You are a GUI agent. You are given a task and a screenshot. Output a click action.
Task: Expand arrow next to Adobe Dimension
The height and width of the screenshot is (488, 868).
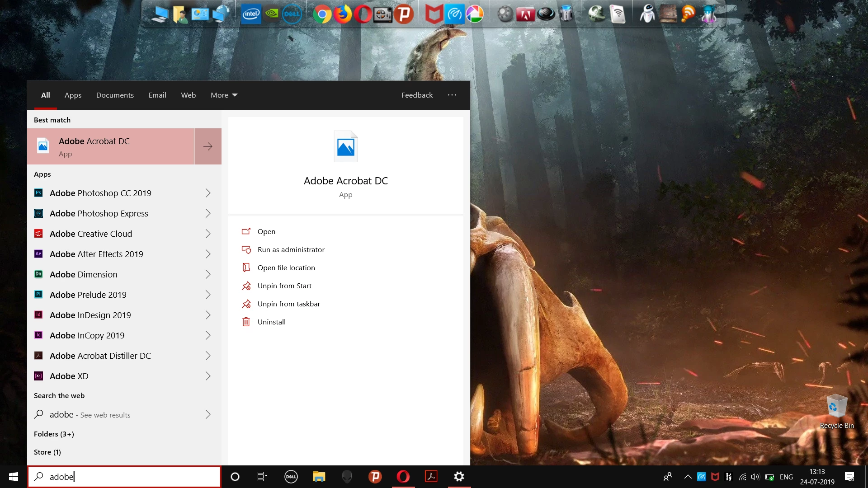point(208,274)
